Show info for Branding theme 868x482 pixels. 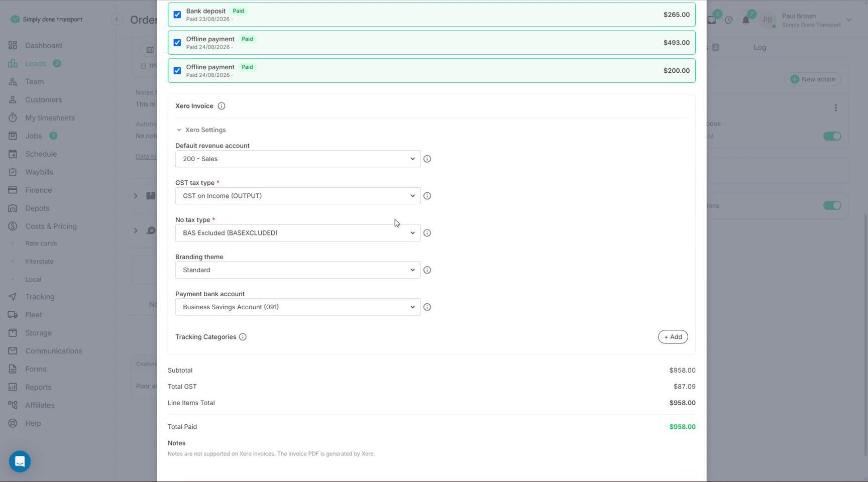click(x=427, y=270)
